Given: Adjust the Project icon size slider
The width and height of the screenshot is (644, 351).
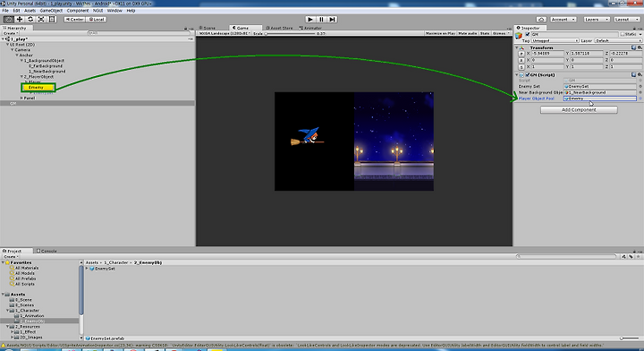Looking at the screenshot, I should [x=630, y=338].
